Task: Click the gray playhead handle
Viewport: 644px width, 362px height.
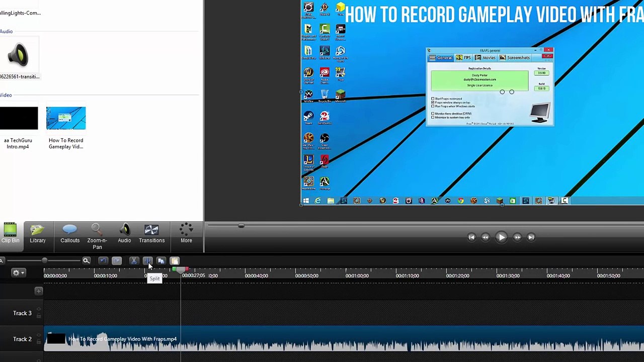Action: coord(180,270)
